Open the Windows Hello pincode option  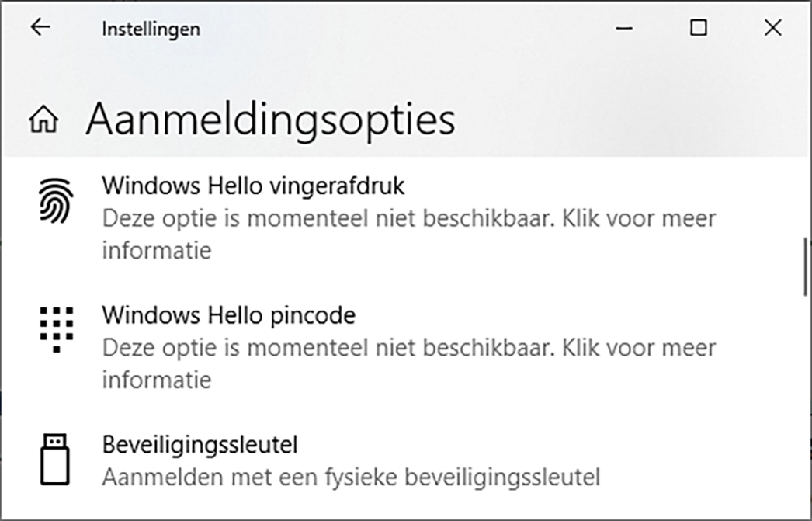coord(229,315)
